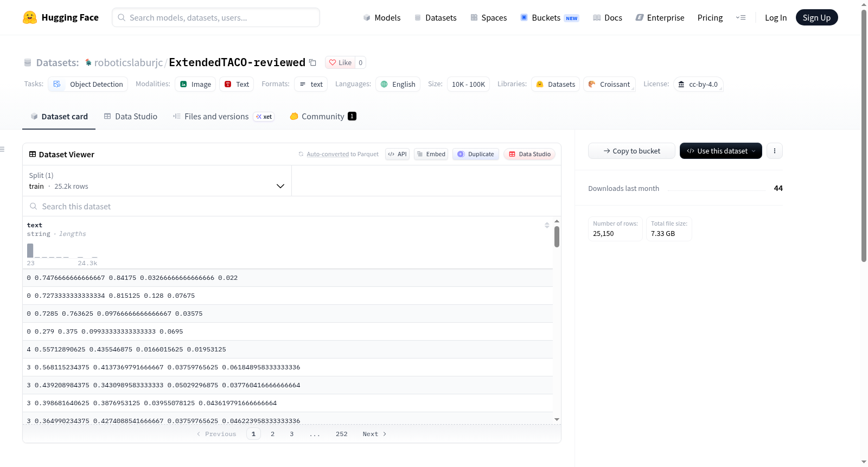Open the more options three-dot menu

[775, 151]
